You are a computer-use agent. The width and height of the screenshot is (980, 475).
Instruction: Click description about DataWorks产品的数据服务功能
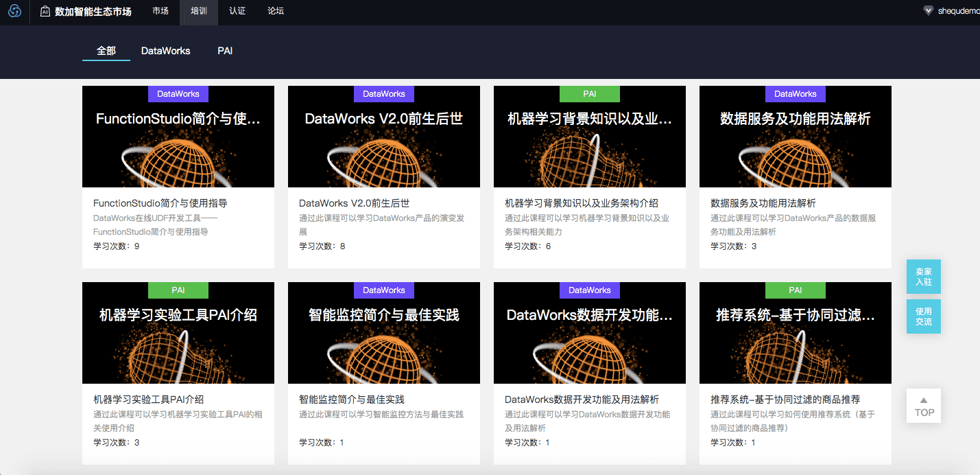[x=793, y=225]
